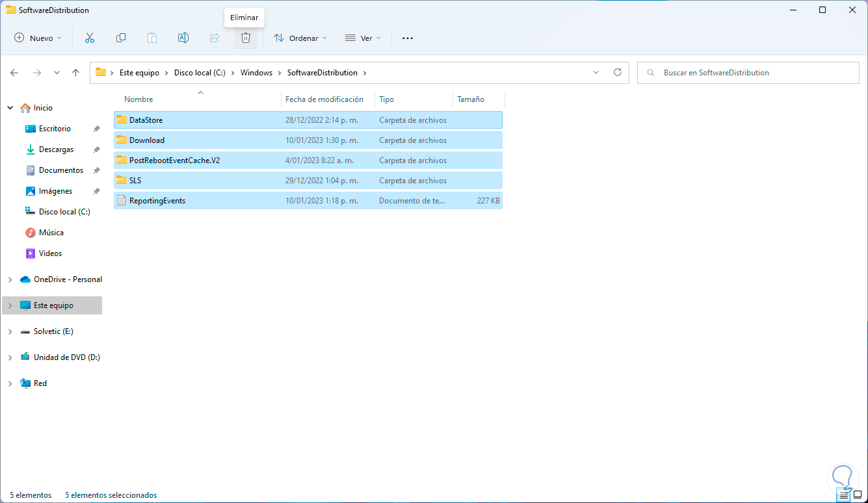Go forward with the right arrow
The image size is (868, 503).
[37, 73]
